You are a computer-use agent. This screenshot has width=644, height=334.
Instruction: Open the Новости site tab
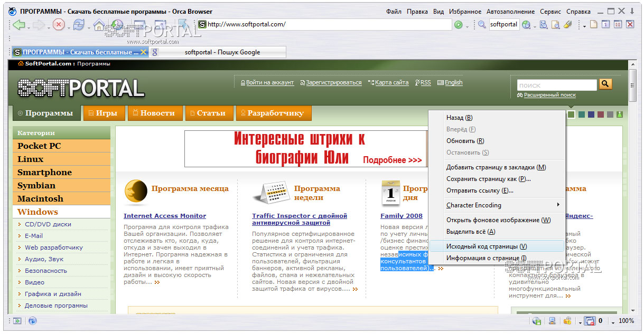(154, 113)
